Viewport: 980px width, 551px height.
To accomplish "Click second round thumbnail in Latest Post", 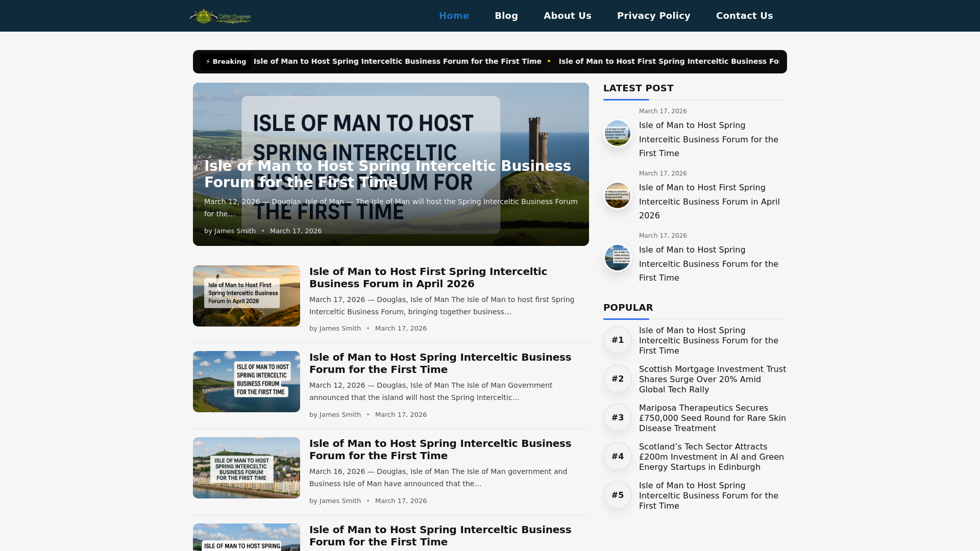I will (x=618, y=195).
